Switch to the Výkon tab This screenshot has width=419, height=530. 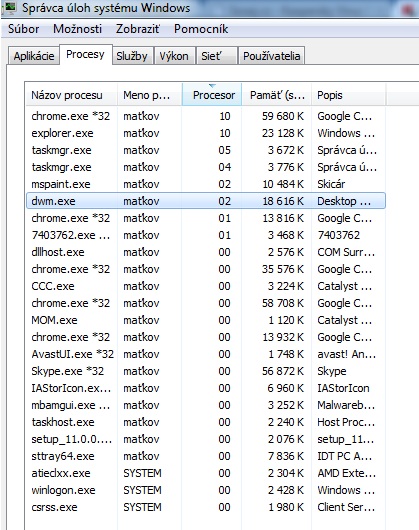[174, 56]
